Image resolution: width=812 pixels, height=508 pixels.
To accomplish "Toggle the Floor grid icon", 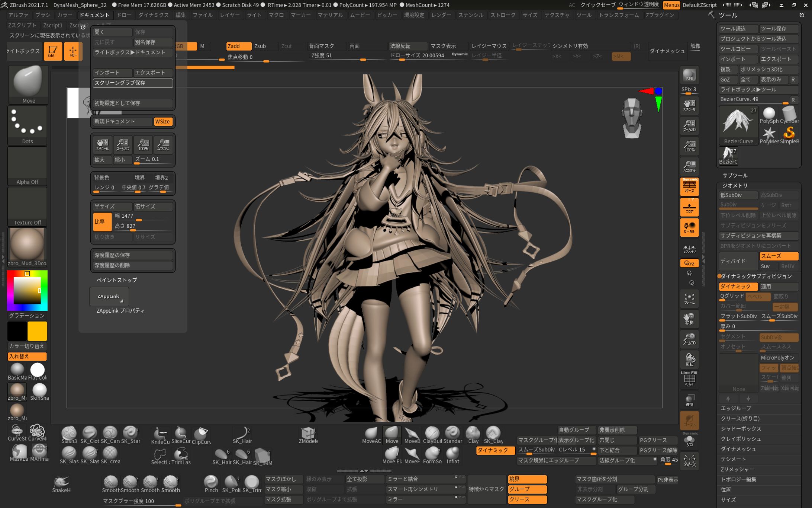I will point(689,207).
